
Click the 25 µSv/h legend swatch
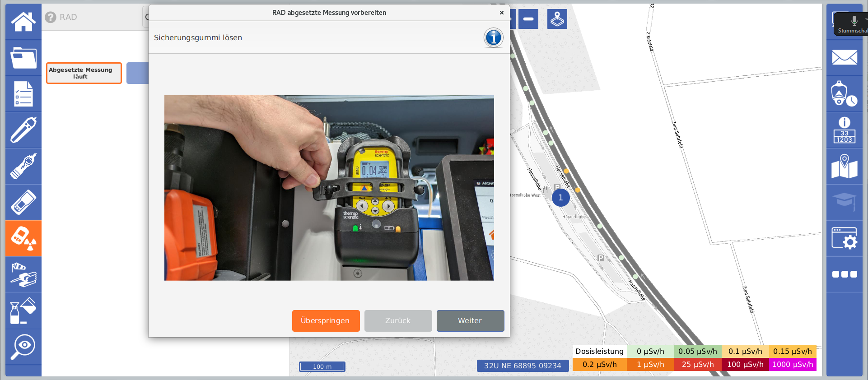click(x=698, y=364)
